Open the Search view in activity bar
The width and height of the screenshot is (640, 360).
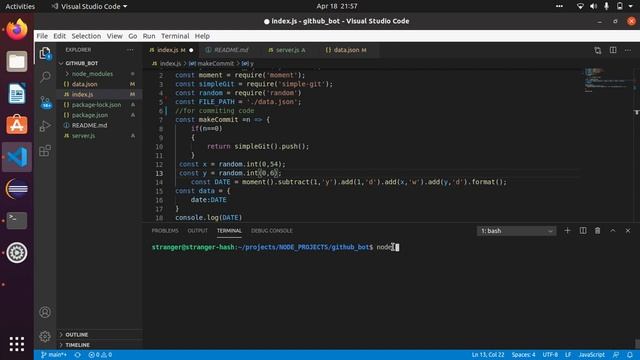pos(45,77)
